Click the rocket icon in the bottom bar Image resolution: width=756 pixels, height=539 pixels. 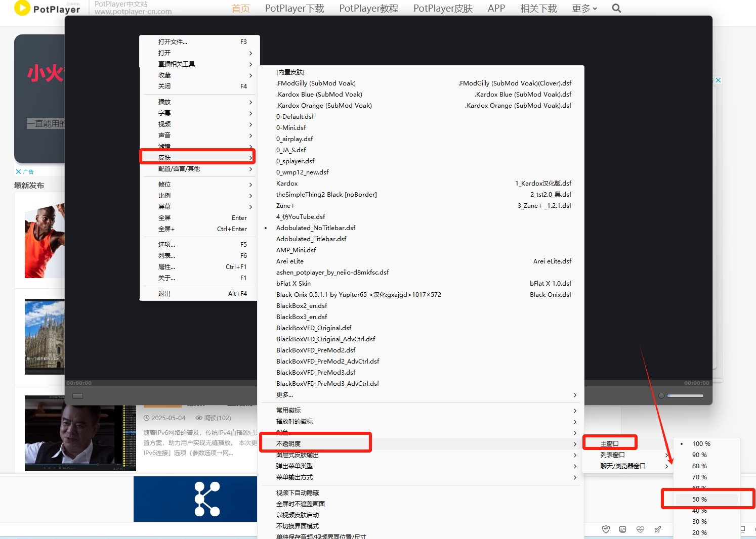click(x=658, y=529)
